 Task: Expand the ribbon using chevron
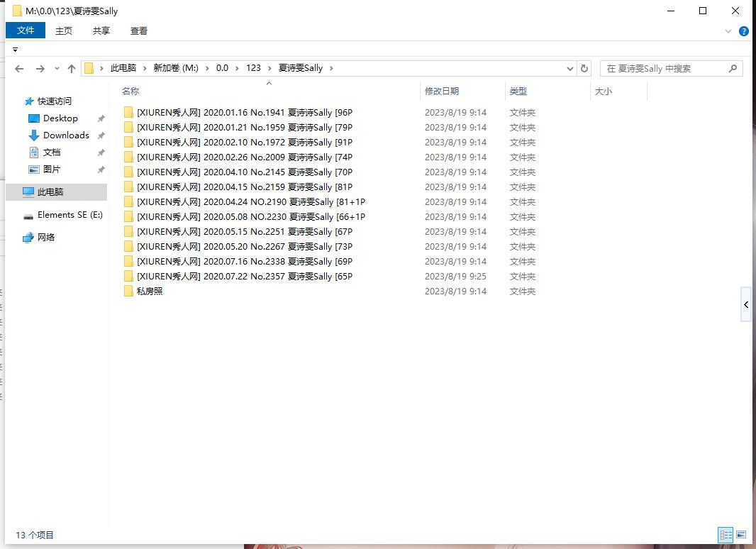[728, 31]
